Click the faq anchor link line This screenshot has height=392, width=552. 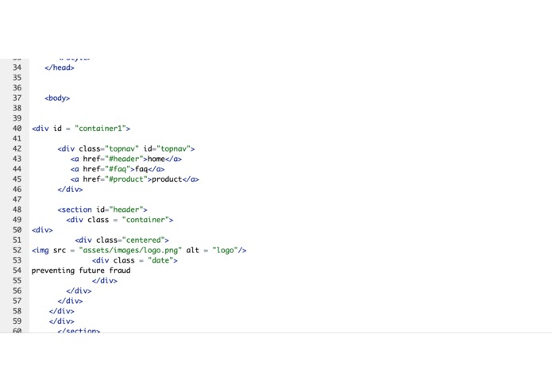[118, 169]
